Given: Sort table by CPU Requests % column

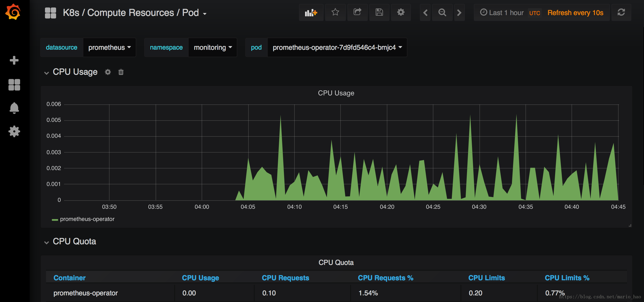Looking at the screenshot, I should pyautogui.click(x=386, y=278).
